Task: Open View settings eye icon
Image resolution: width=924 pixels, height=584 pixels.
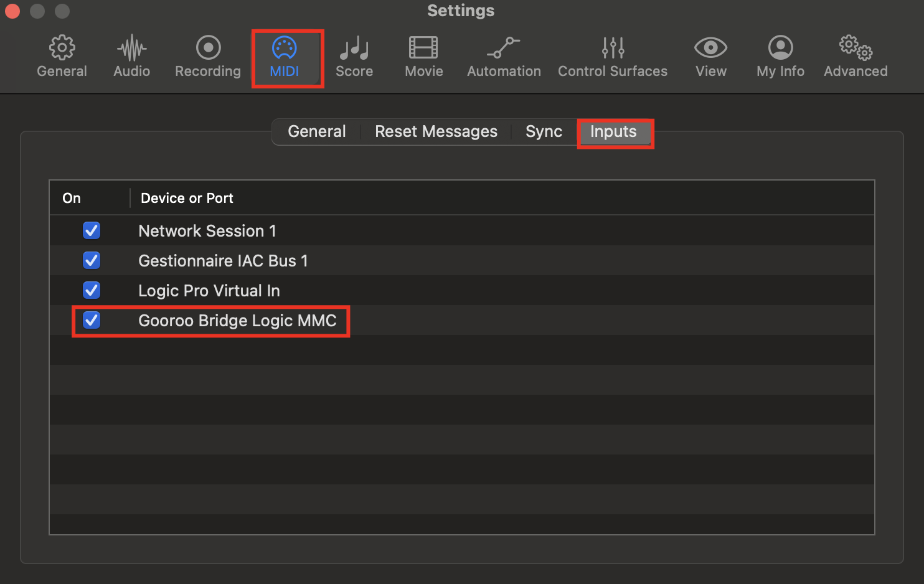Action: click(x=710, y=47)
